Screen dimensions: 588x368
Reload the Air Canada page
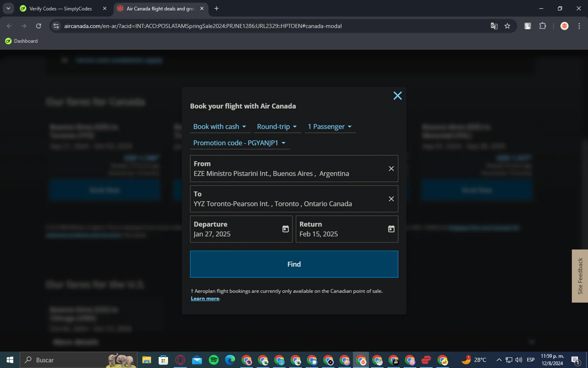pos(38,26)
